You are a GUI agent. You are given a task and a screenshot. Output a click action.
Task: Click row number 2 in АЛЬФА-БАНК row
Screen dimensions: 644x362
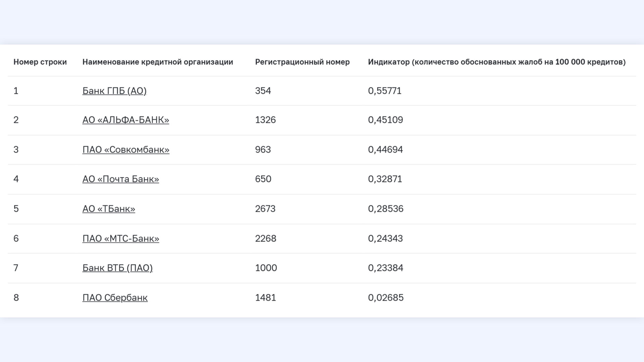(16, 120)
